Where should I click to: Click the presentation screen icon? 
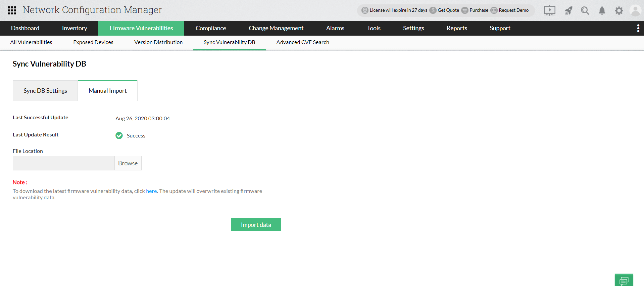pyautogui.click(x=549, y=10)
